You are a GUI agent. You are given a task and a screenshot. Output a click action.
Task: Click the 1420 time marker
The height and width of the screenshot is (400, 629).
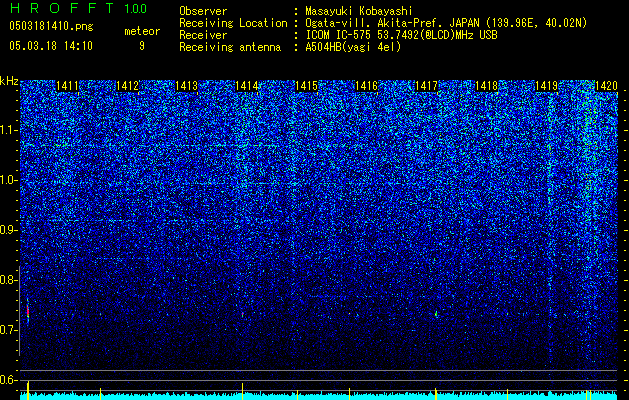click(x=606, y=86)
